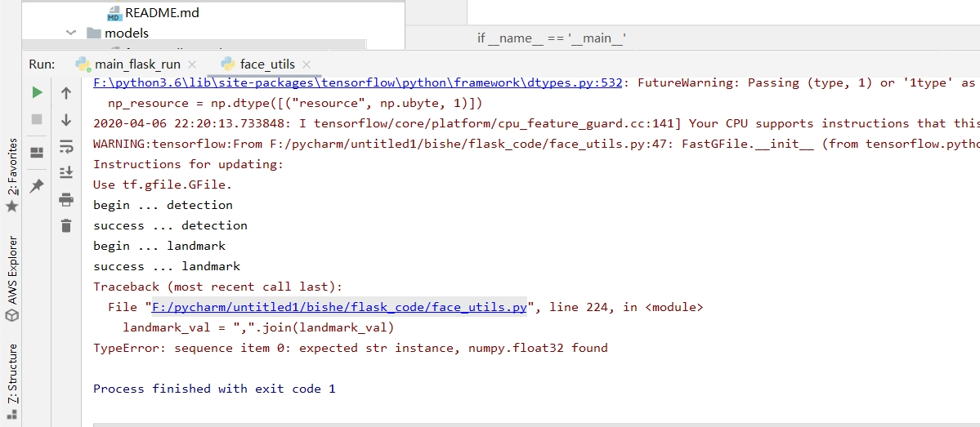Rerun the script with green play icon
This screenshot has height=427, width=980.
(x=37, y=92)
